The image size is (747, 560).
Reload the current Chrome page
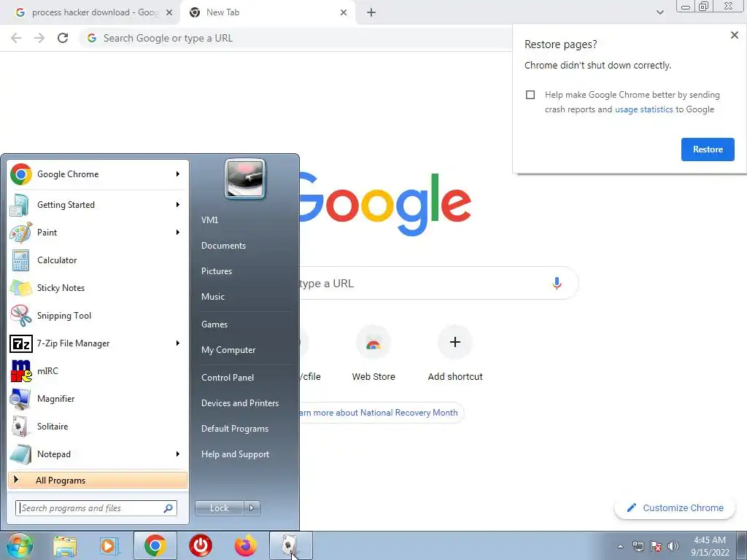pos(63,38)
